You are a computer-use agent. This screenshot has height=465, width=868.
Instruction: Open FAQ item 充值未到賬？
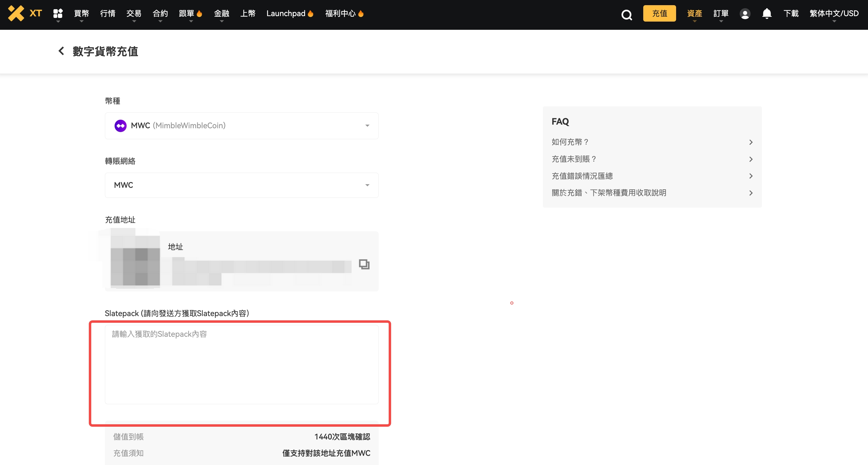tap(652, 159)
